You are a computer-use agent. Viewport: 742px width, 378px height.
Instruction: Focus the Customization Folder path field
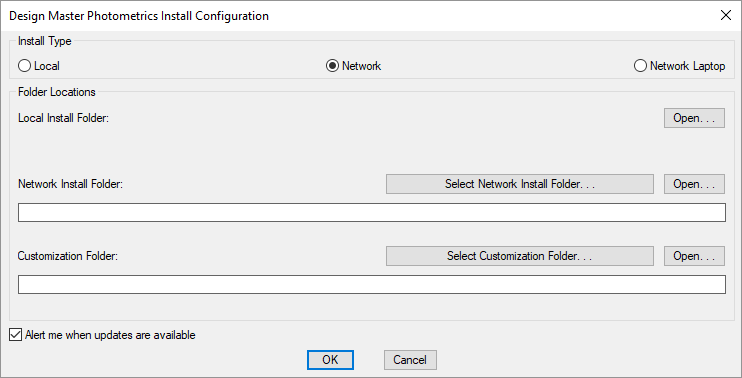(x=371, y=284)
